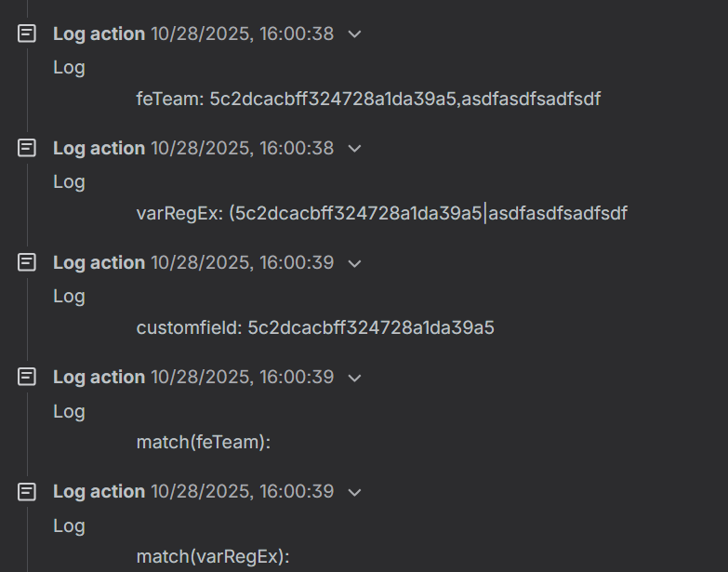Select the Log action heading above match(varRegEx)

click(x=99, y=491)
